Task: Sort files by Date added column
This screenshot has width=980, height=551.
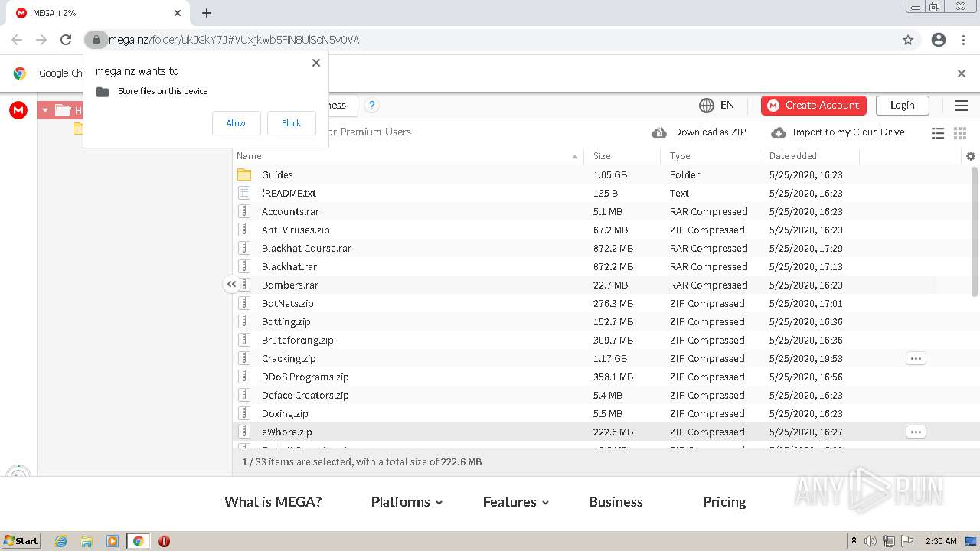Action: click(809, 156)
